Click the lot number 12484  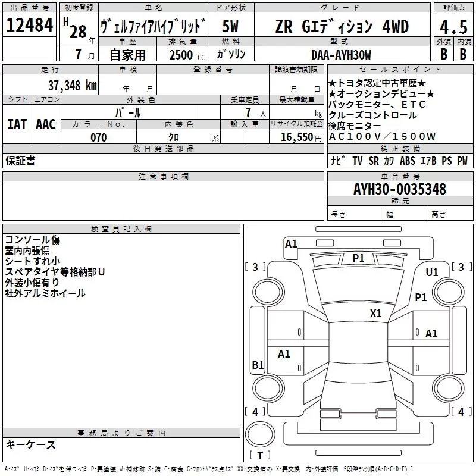(29, 25)
